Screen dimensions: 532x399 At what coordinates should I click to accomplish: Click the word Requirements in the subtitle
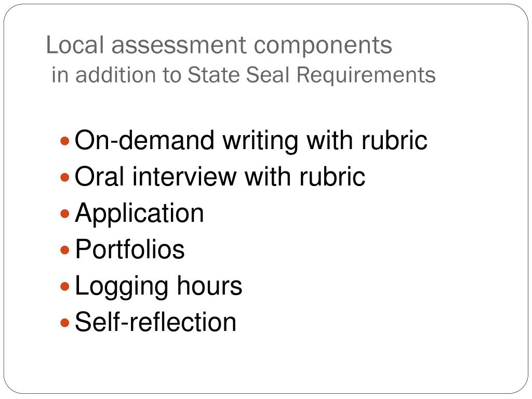point(366,75)
